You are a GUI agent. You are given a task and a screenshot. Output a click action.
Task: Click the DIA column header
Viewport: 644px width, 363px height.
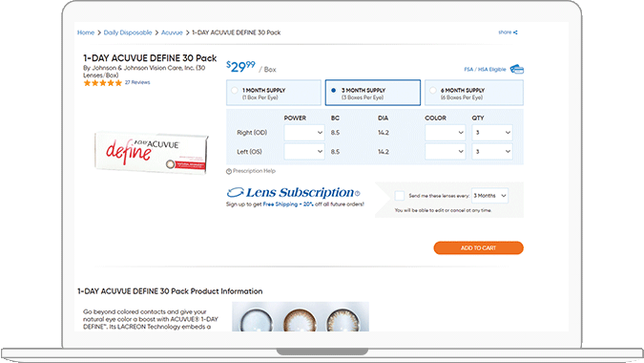tap(383, 118)
